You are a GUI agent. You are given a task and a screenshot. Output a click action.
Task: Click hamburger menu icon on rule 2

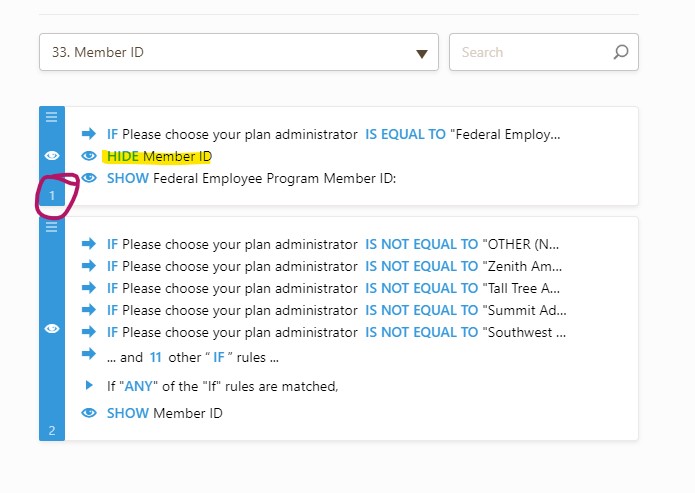tap(52, 227)
